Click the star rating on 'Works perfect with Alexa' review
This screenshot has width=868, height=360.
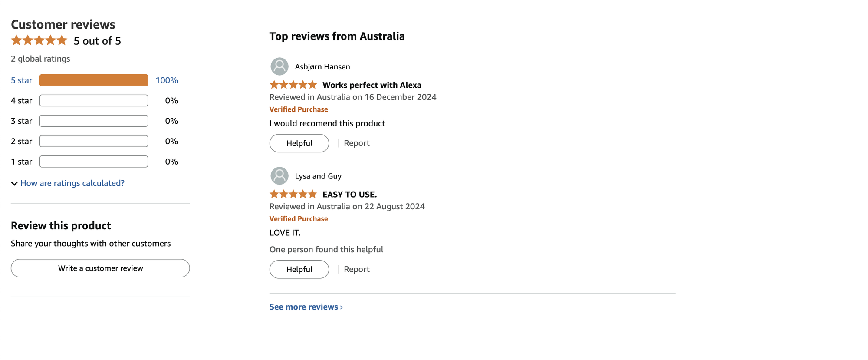pos(293,84)
